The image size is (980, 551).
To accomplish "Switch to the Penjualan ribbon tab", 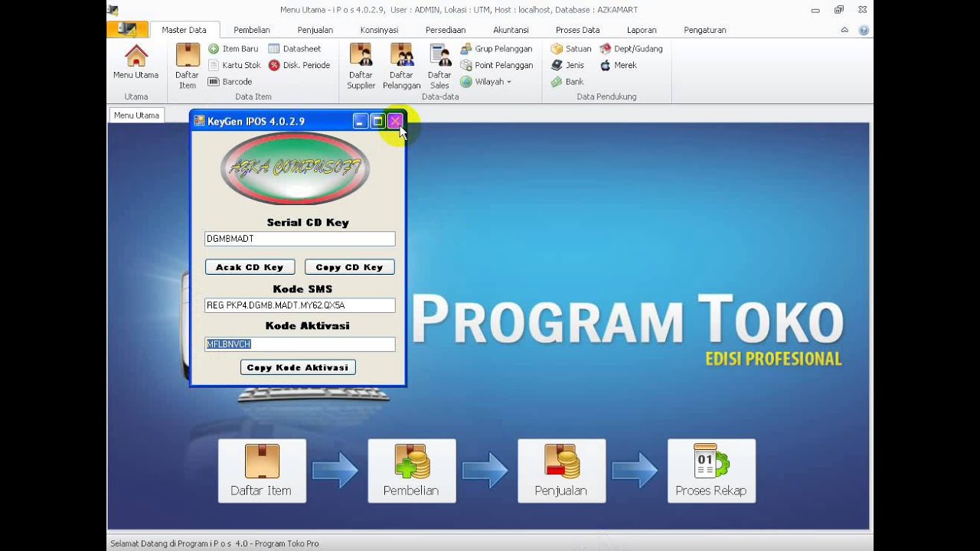I will 315,30.
